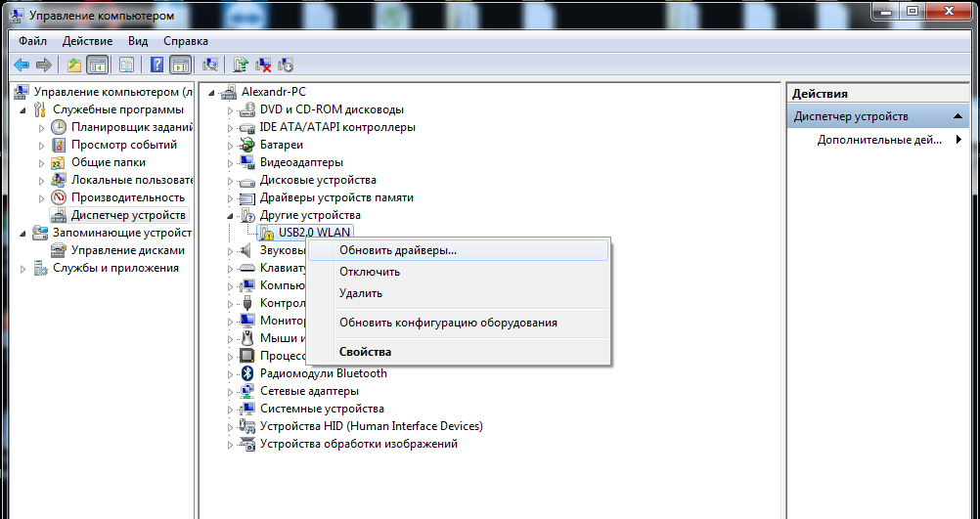Select USB2.0 WLAN device with warning icon
980x519 pixels.
[315, 233]
